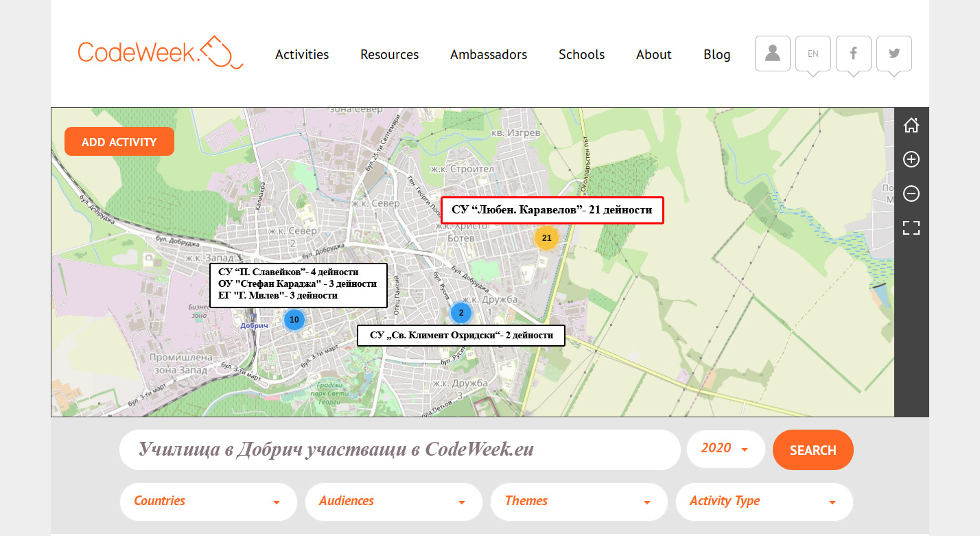980x536 pixels.
Task: Select the yellow 21 activities cluster marker
Action: 546,238
